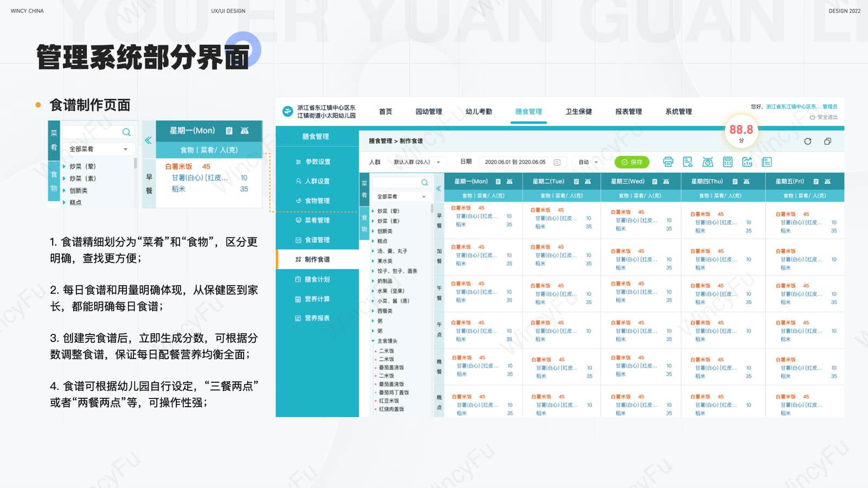Open 参数设置 in the sidebar
The height and width of the screenshot is (488, 868).
tap(317, 162)
